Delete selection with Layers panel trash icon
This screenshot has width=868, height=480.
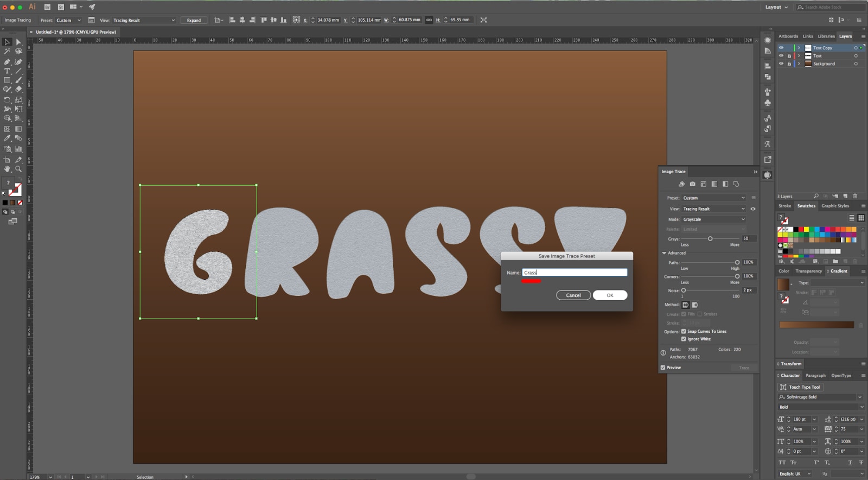point(855,196)
